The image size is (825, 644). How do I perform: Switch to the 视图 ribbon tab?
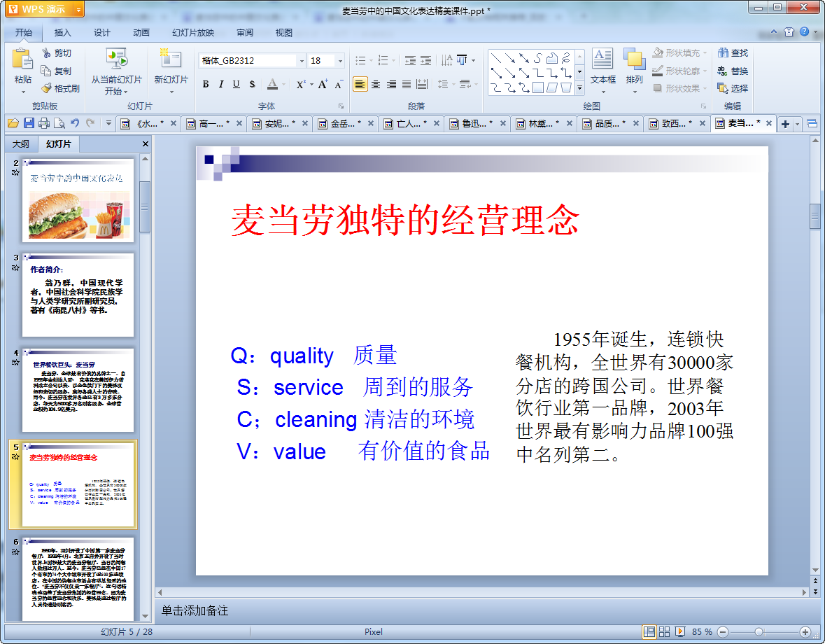[283, 33]
